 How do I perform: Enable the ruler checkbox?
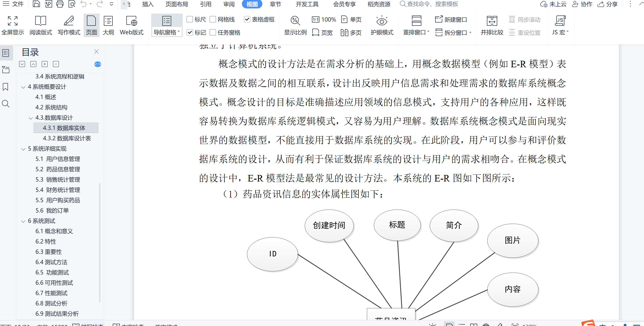[190, 19]
